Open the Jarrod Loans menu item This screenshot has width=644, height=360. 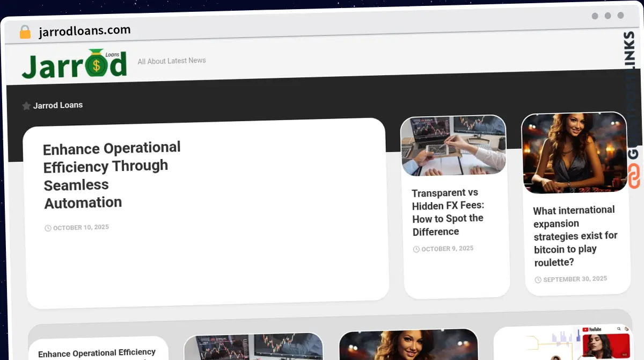tap(57, 105)
